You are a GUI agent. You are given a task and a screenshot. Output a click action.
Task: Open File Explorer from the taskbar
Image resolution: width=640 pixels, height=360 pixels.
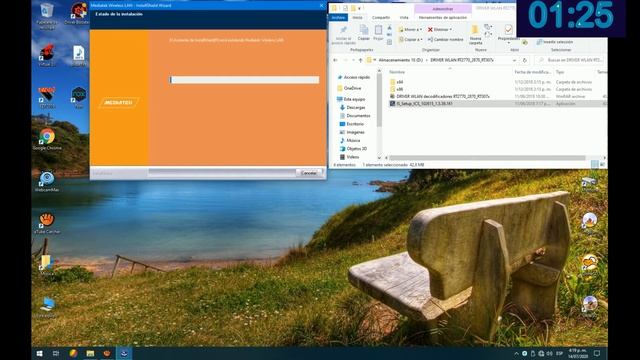[90, 353]
